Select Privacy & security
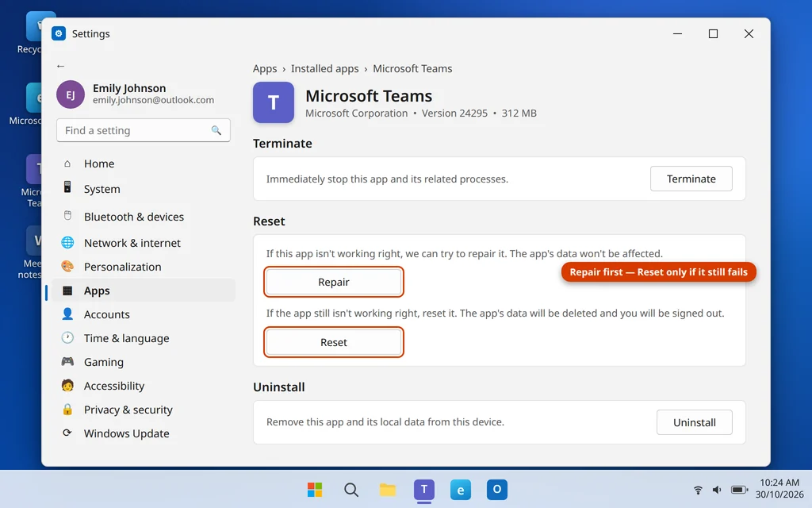The height and width of the screenshot is (508, 812). [143, 410]
